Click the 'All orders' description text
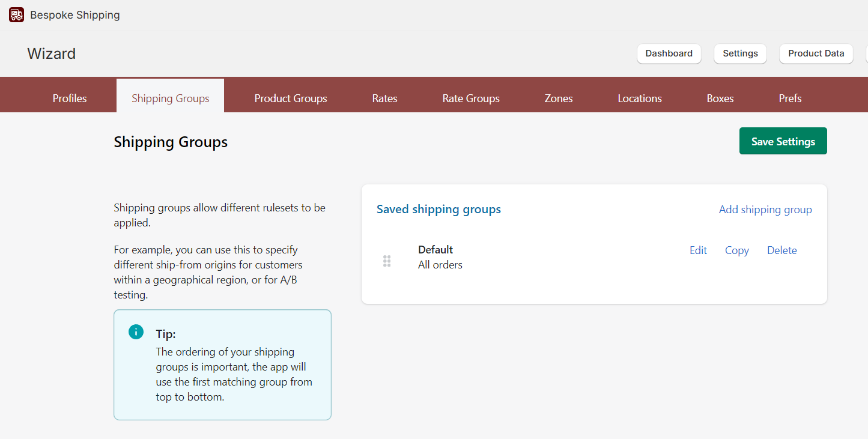Viewport: 868px width, 439px height. pyautogui.click(x=440, y=265)
